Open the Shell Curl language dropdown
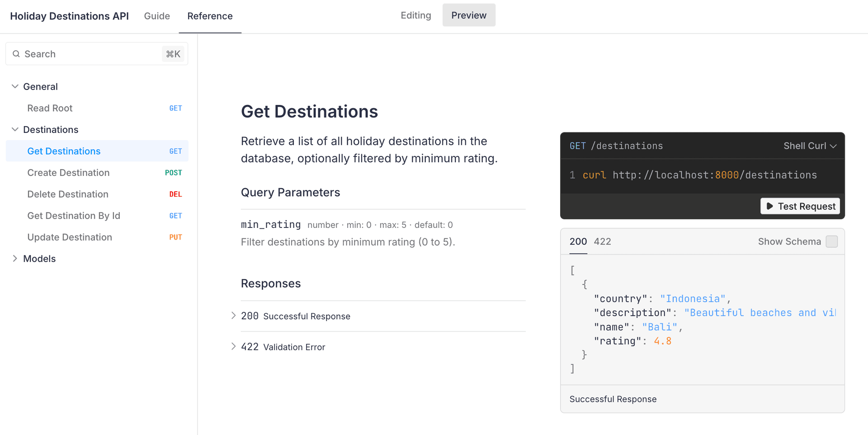Image resolution: width=868 pixels, height=435 pixels. (x=810, y=146)
